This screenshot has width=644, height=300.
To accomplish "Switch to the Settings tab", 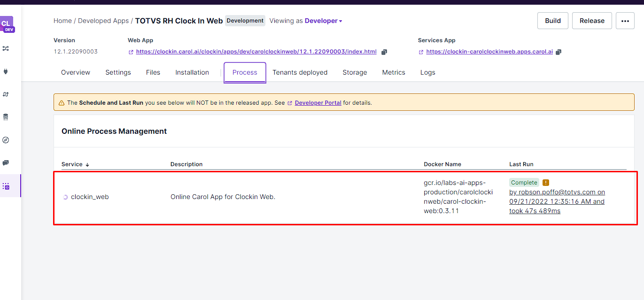I will click(x=118, y=72).
